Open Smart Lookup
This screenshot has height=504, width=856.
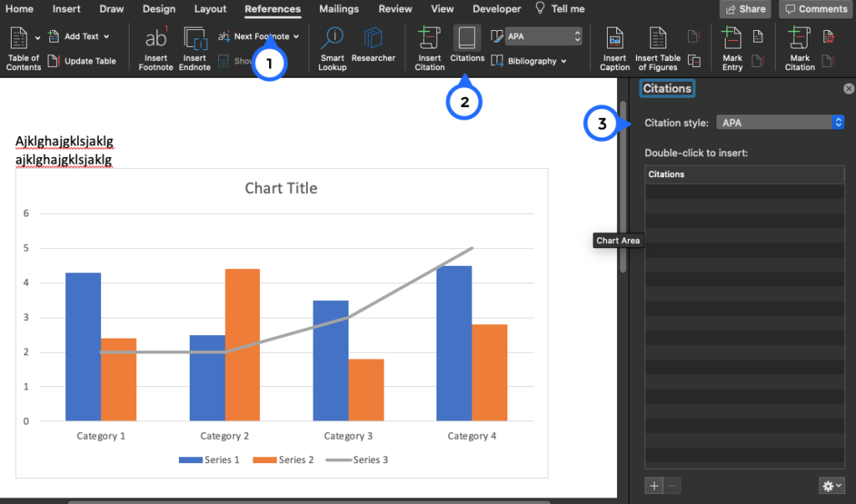[x=333, y=49]
